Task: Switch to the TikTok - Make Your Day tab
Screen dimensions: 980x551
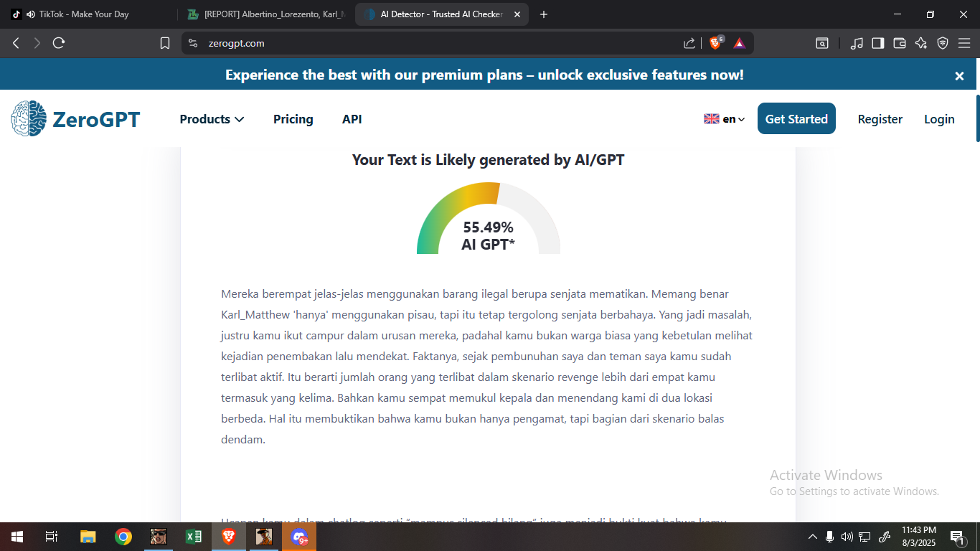Action: (x=88, y=14)
